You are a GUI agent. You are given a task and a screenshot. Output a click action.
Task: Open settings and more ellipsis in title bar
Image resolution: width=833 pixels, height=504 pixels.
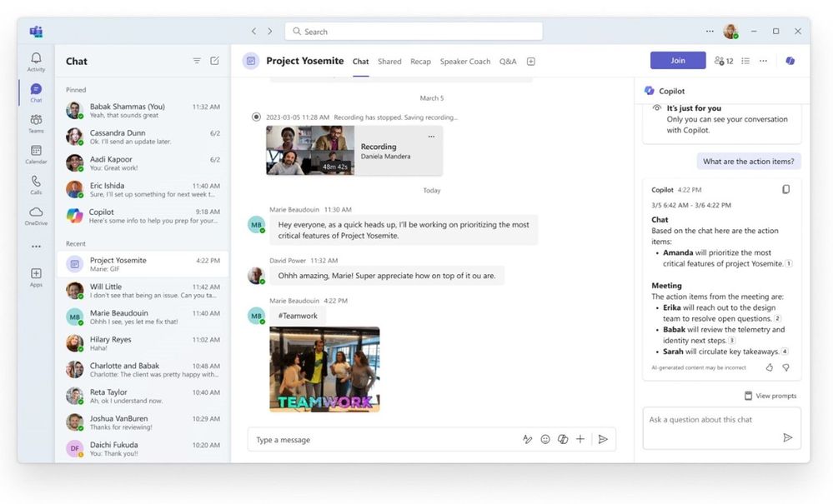pos(710,32)
